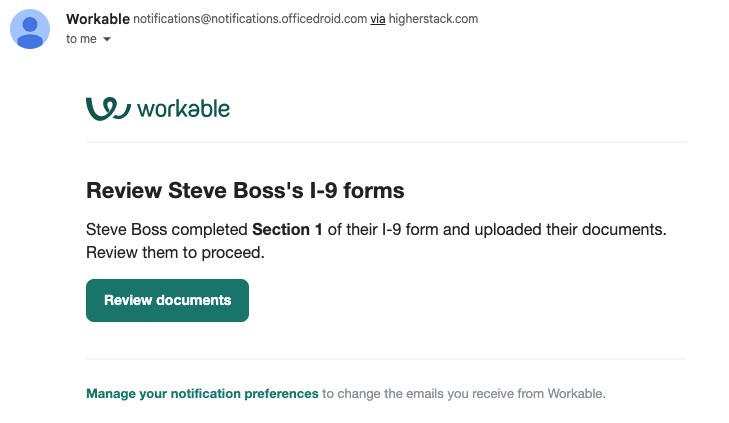Screen dimensions: 729x423
Task: Click "Steve Boss completed" in the body paragraph
Action: (167, 230)
